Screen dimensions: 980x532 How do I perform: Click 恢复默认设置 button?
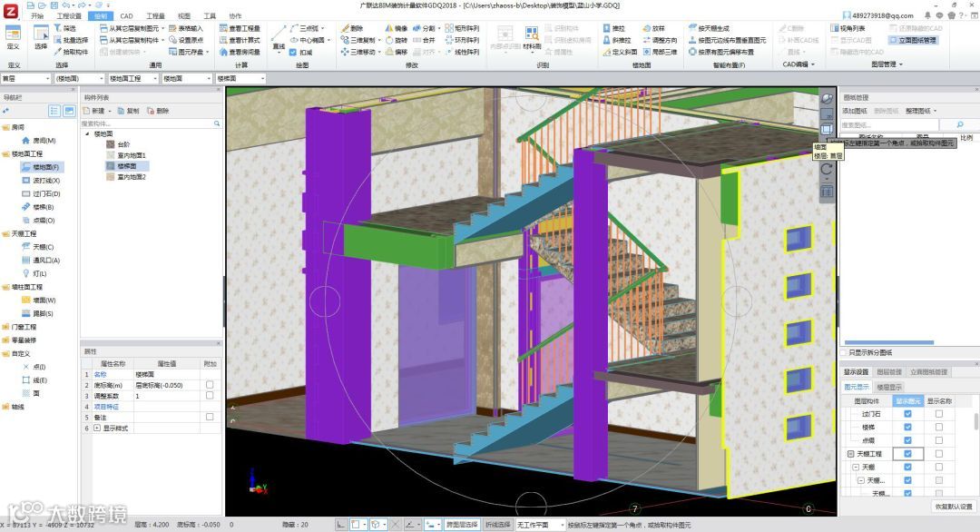click(954, 507)
